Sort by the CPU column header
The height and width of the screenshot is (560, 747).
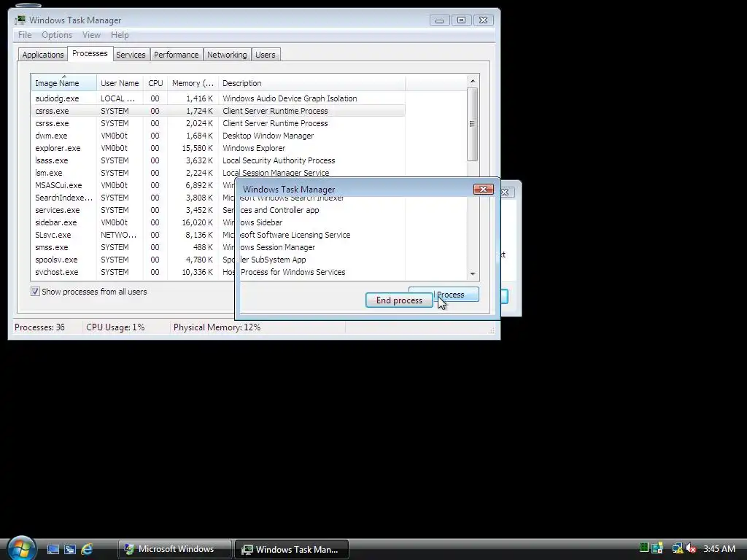click(x=155, y=83)
